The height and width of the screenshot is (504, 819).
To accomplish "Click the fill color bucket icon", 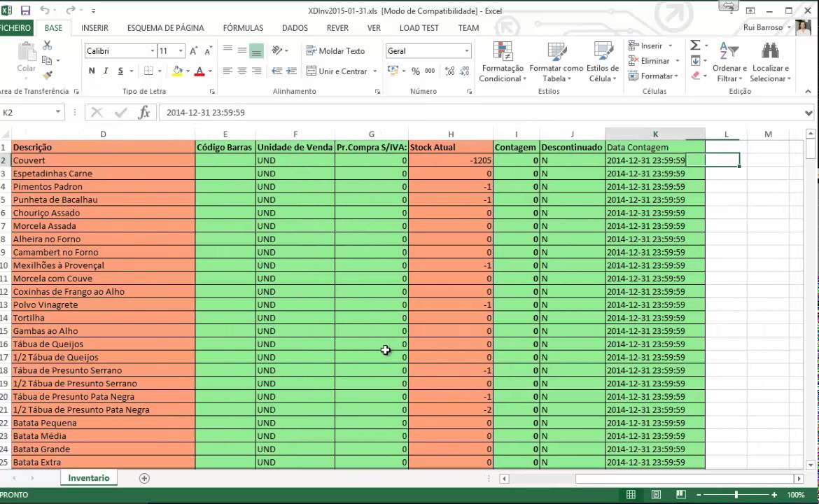I will coord(178,71).
